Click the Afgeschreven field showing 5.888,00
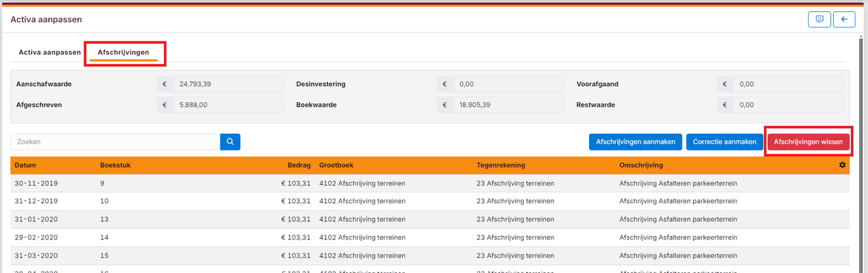Image resolution: width=868 pixels, height=273 pixels. 228,105
